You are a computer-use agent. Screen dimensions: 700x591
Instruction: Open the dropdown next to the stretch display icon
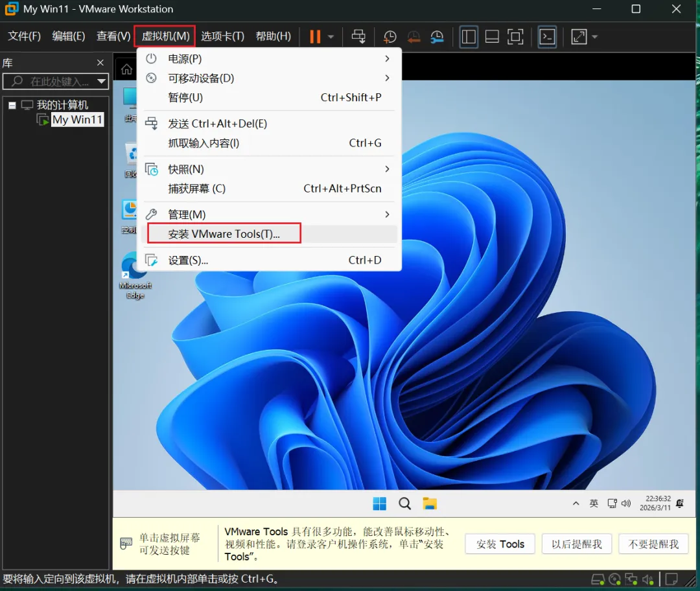click(x=594, y=36)
